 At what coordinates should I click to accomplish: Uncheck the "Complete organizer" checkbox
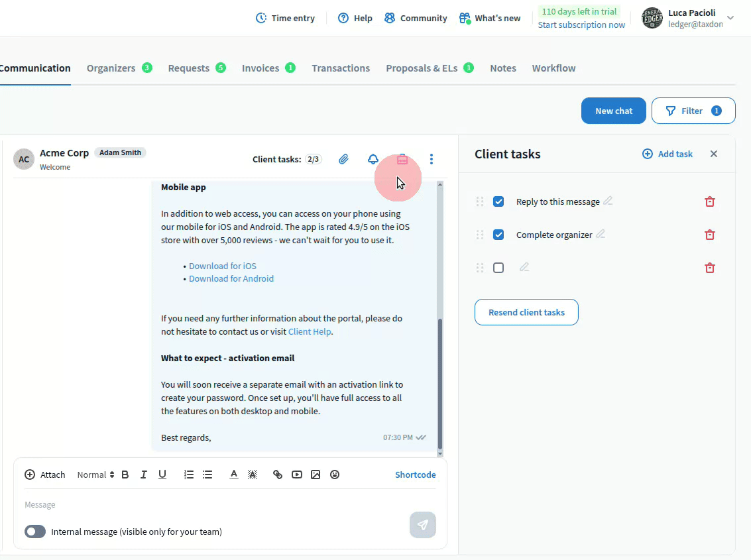(498, 235)
